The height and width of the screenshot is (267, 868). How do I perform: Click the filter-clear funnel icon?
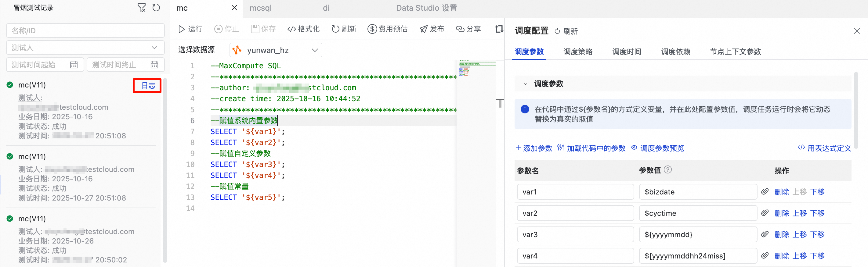pos(142,8)
